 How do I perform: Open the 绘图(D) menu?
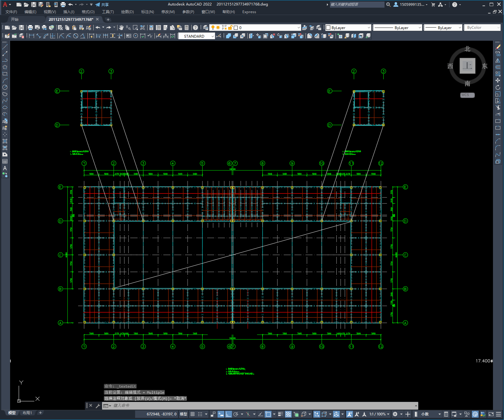tap(127, 12)
